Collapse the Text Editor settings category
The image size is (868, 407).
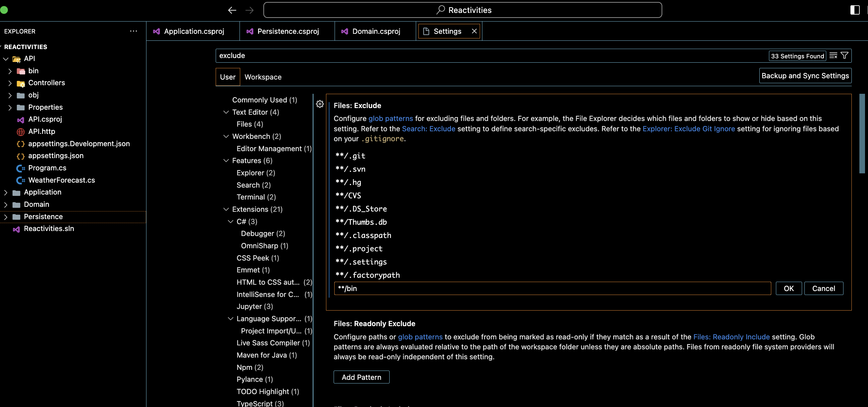[226, 112]
